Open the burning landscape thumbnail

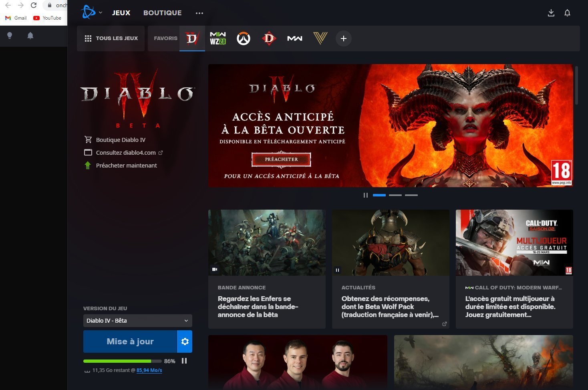click(483, 362)
